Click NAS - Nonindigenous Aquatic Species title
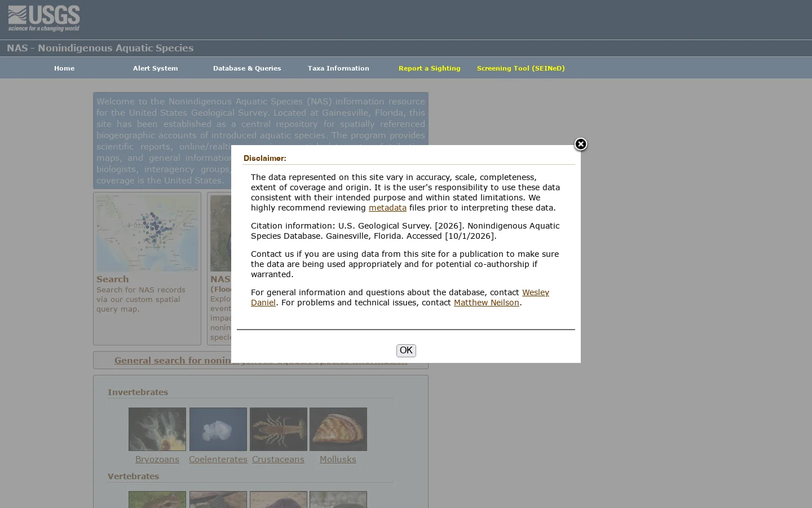Screen dimensions: 812x508 click(100, 48)
